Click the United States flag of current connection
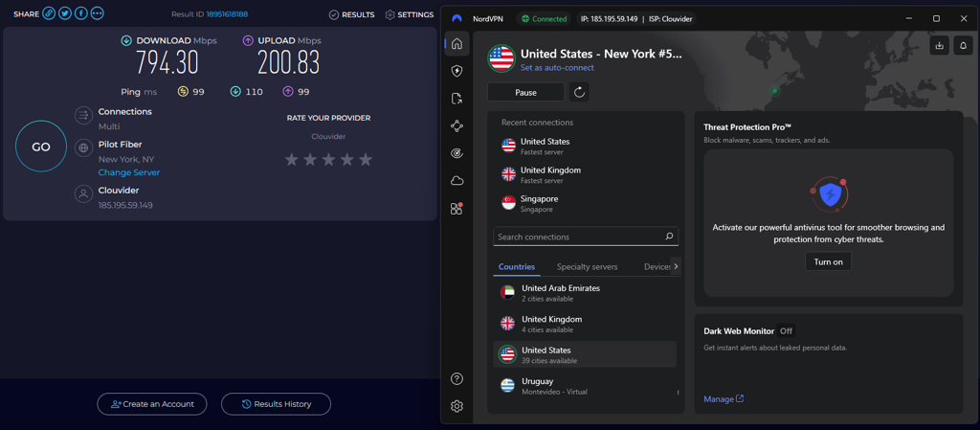980x430 pixels. coord(501,58)
